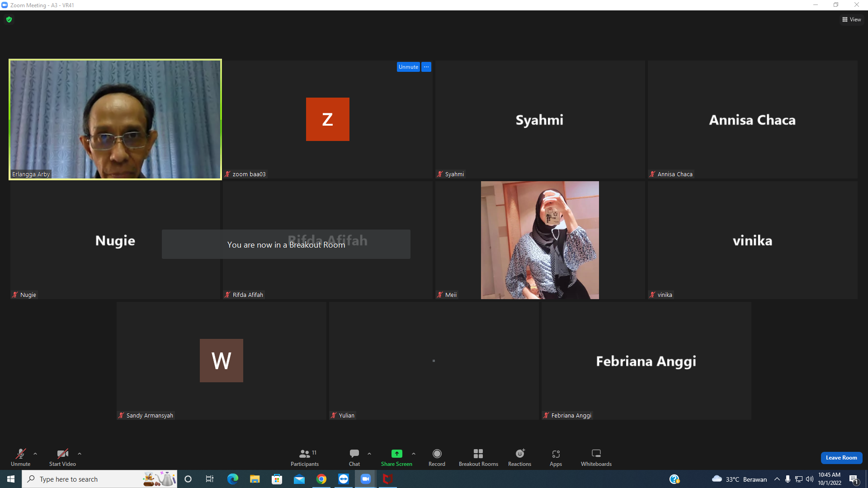
Task: Click the W avatar of Sandy Armansyah
Action: (x=222, y=361)
